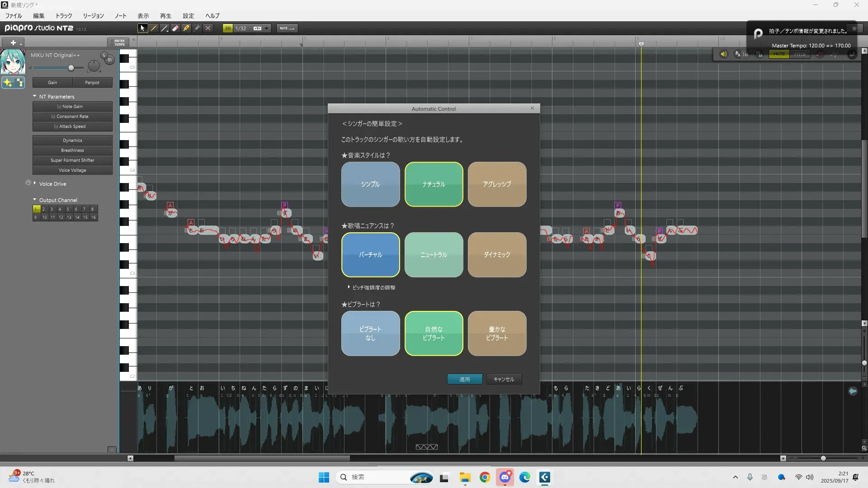Mute the MIKU NT track
Screen dimensions: 868x488
109,60
